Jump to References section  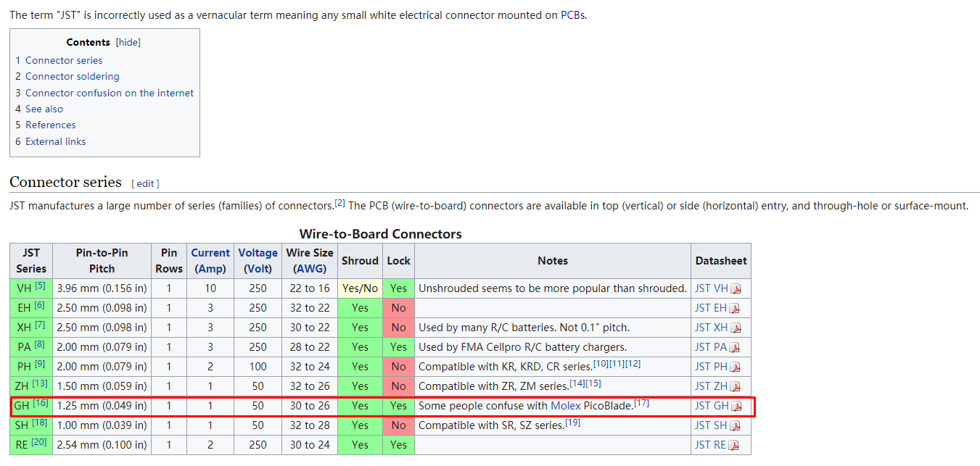[51, 125]
